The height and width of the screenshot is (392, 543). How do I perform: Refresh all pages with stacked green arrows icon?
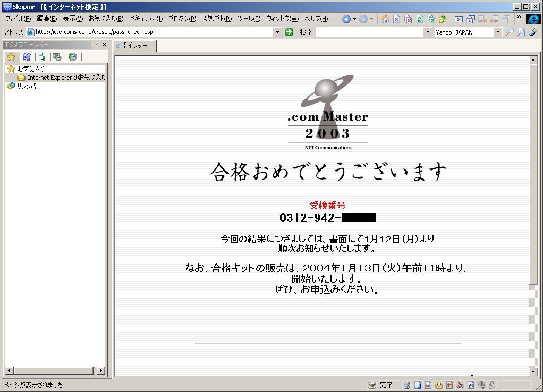pyautogui.click(x=431, y=19)
